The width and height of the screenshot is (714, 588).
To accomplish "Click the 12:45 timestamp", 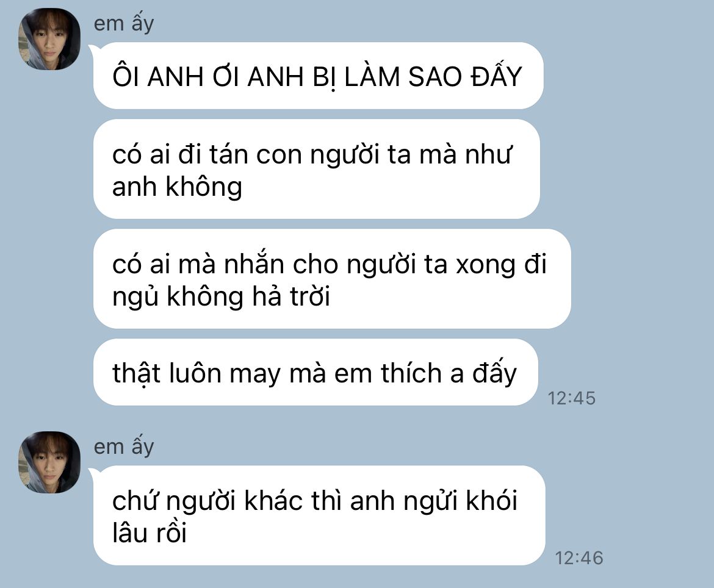I will tap(571, 398).
